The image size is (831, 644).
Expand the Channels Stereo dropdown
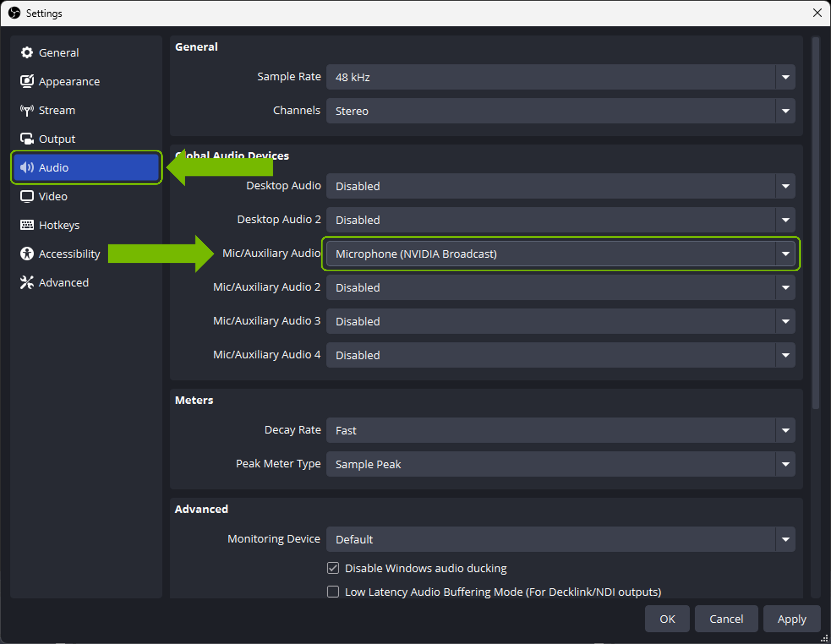(560, 111)
